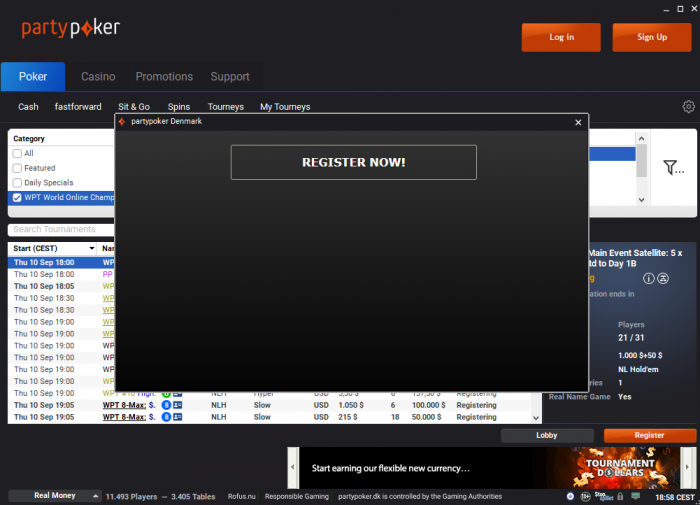Click the Log in button
Viewport: 700px width, 505px height.
pyautogui.click(x=561, y=38)
